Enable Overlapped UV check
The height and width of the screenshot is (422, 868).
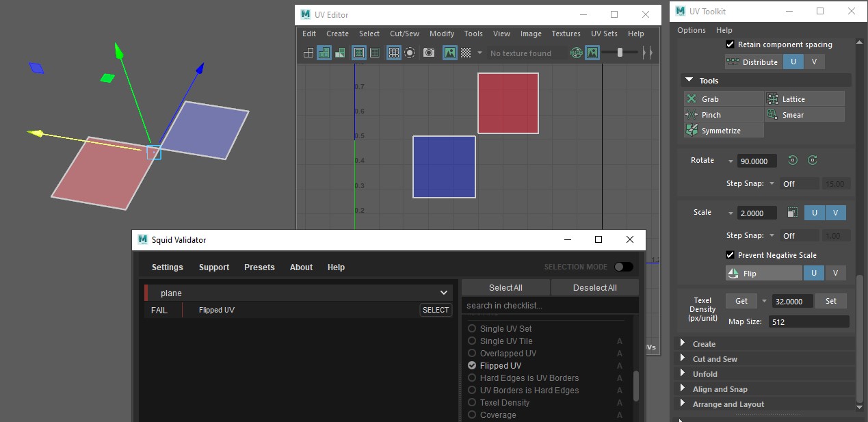tap(472, 354)
